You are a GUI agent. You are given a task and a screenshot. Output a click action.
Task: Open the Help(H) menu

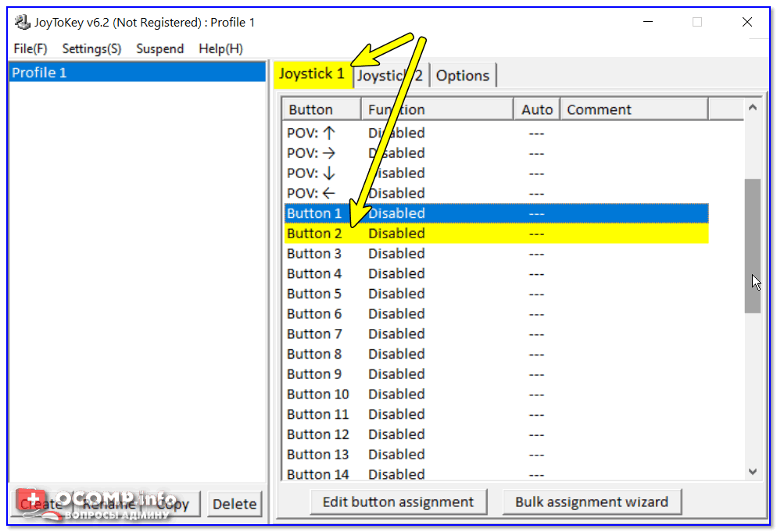pyautogui.click(x=220, y=48)
